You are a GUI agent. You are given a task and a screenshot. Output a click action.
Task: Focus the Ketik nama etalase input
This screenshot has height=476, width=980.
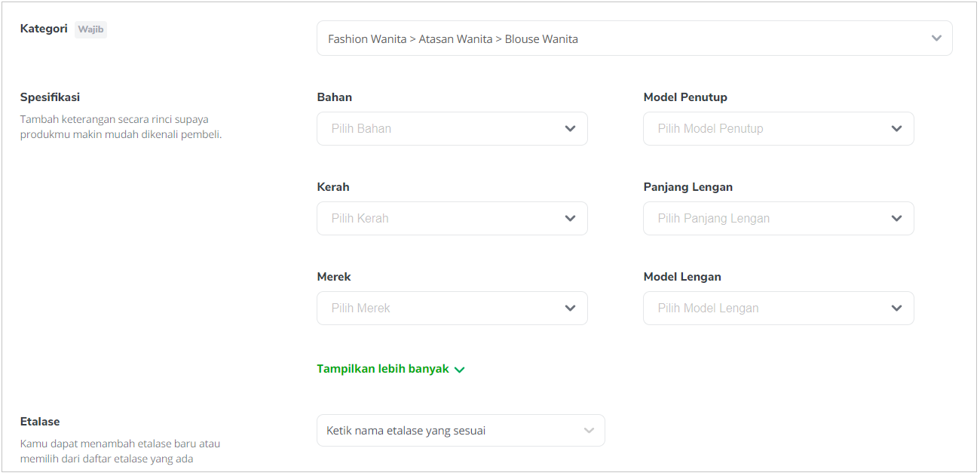(x=461, y=431)
